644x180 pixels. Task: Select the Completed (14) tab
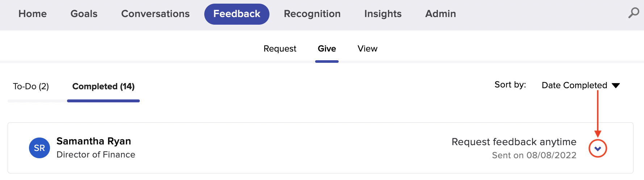coord(103,86)
